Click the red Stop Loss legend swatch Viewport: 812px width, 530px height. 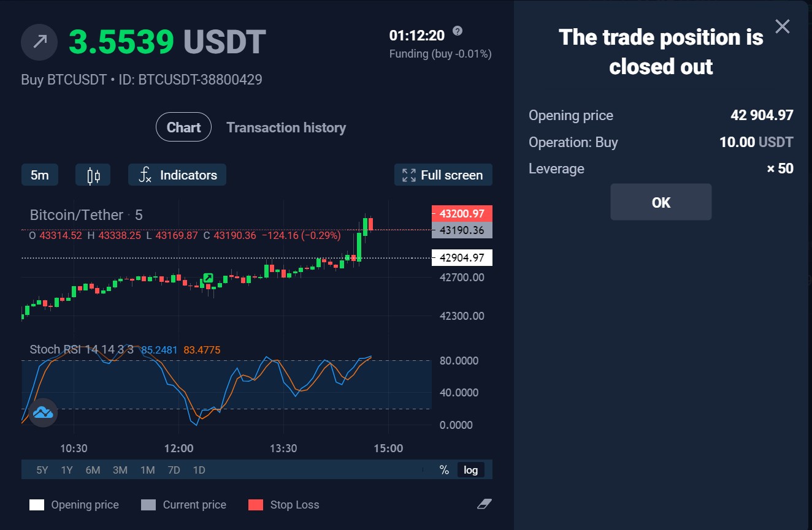256,505
